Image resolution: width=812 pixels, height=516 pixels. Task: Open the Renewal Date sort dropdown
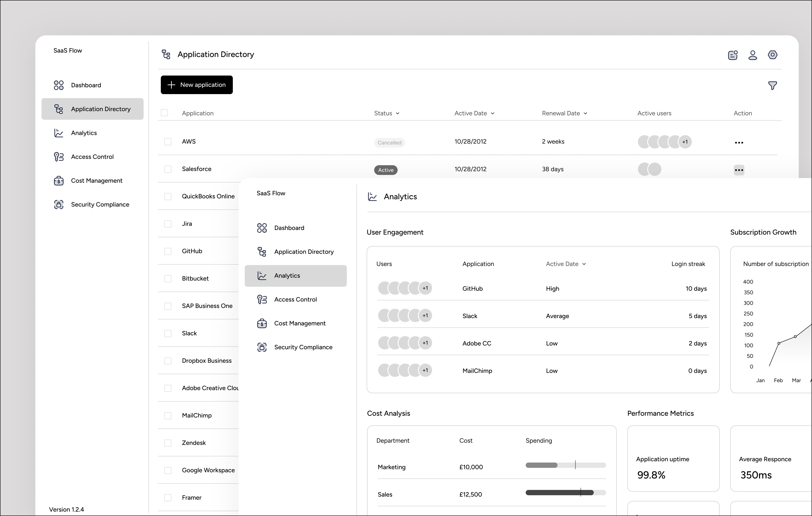click(x=586, y=113)
